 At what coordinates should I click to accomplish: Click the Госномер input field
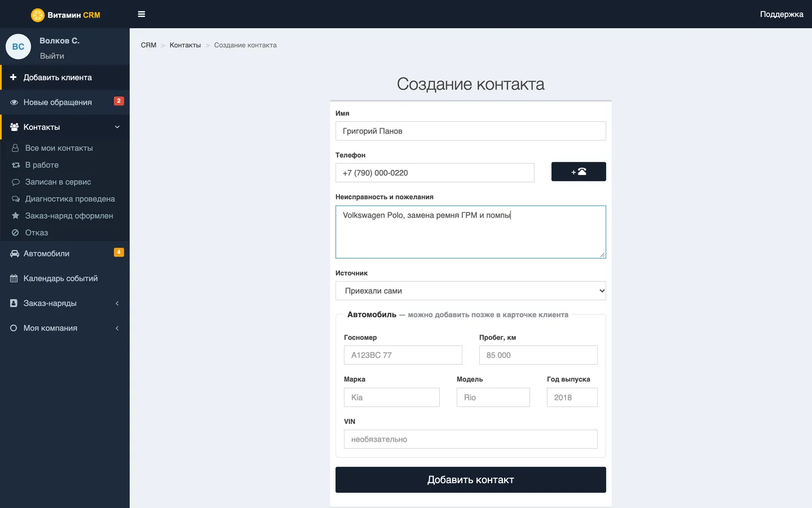(403, 355)
